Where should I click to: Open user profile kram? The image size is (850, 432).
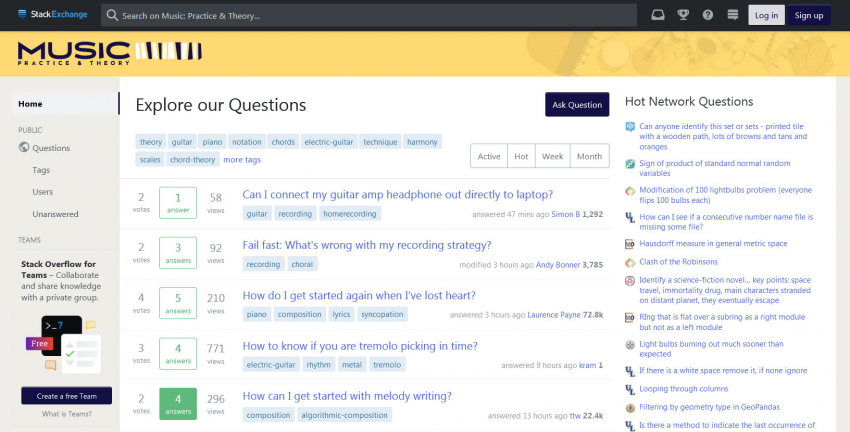[587, 365]
